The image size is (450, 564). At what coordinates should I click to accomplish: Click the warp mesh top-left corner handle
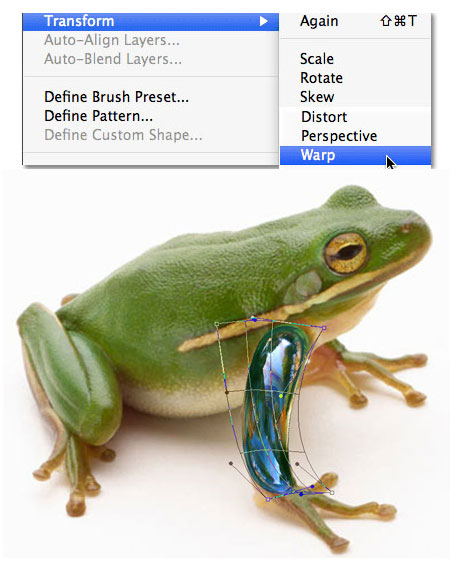(x=217, y=324)
